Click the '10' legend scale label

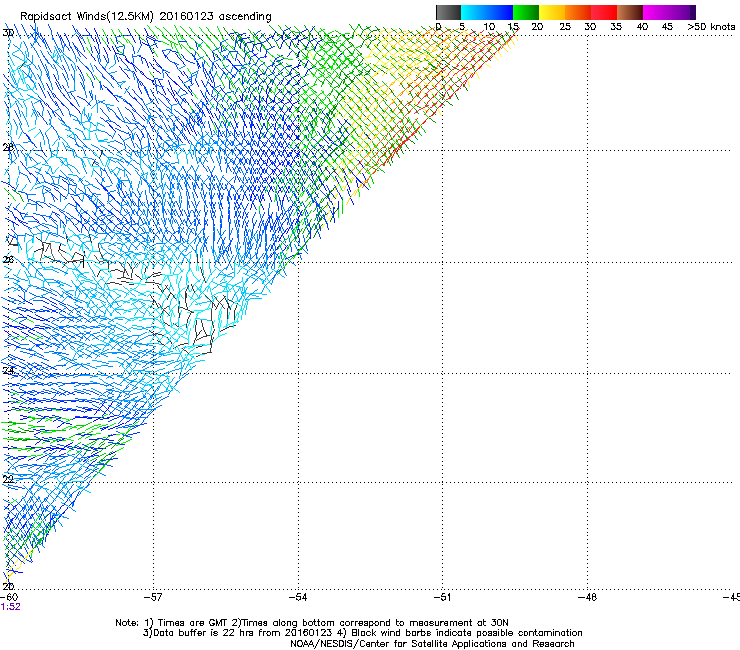pyautogui.click(x=489, y=27)
